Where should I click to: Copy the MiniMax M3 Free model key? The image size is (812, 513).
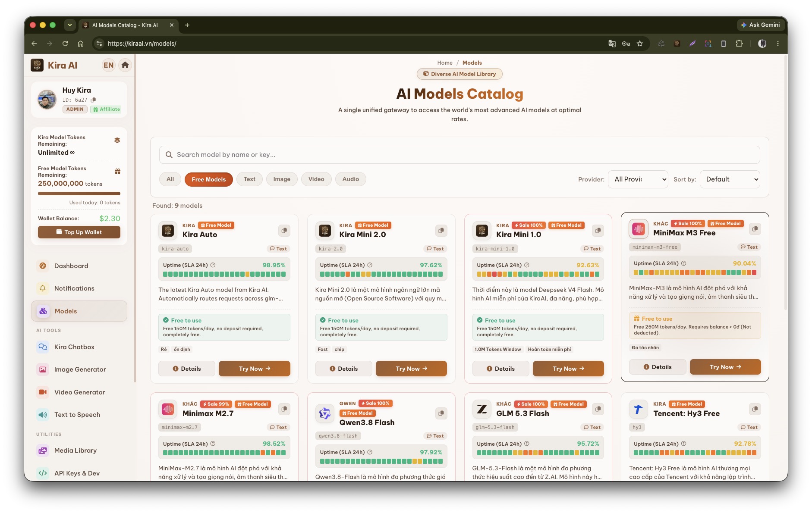tap(755, 229)
